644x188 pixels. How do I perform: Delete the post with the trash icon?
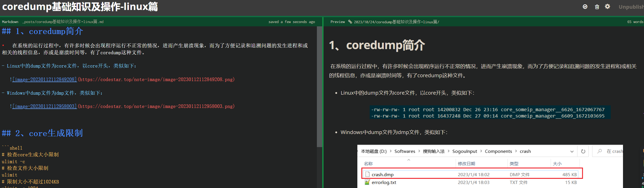597,7
